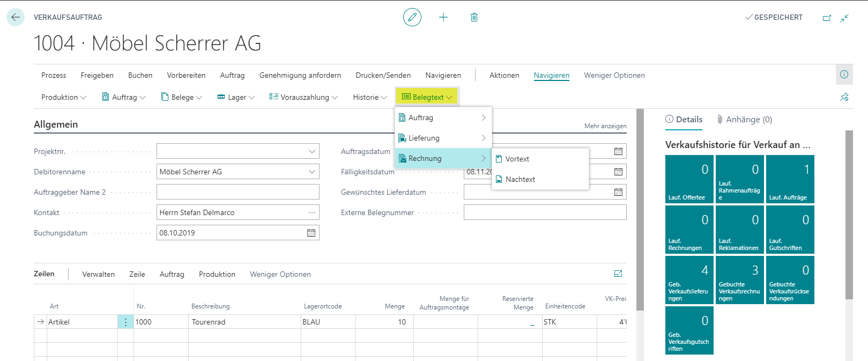Open the Vorauszahlung dropdown menu

[303, 97]
